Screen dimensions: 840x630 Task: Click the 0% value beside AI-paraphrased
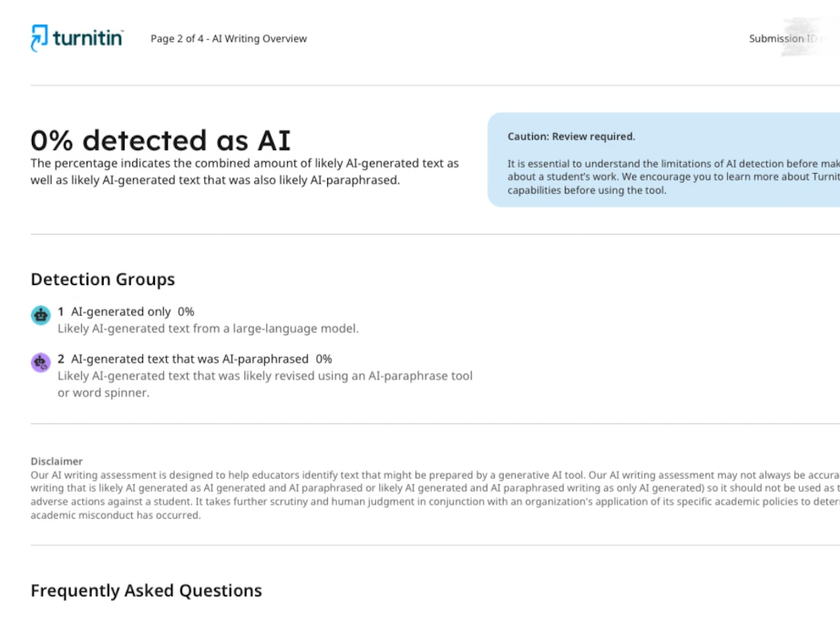(323, 359)
